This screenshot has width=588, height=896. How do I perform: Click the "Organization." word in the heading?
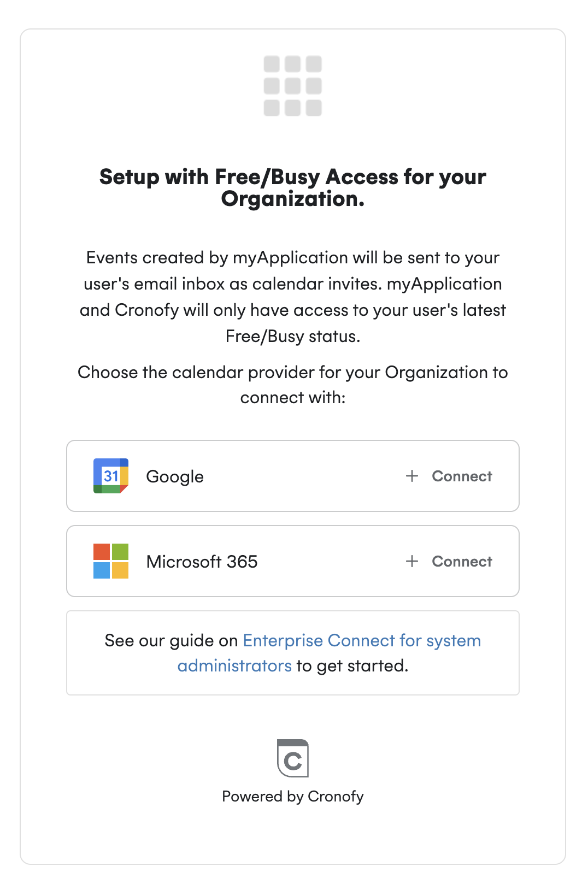pos(293,199)
